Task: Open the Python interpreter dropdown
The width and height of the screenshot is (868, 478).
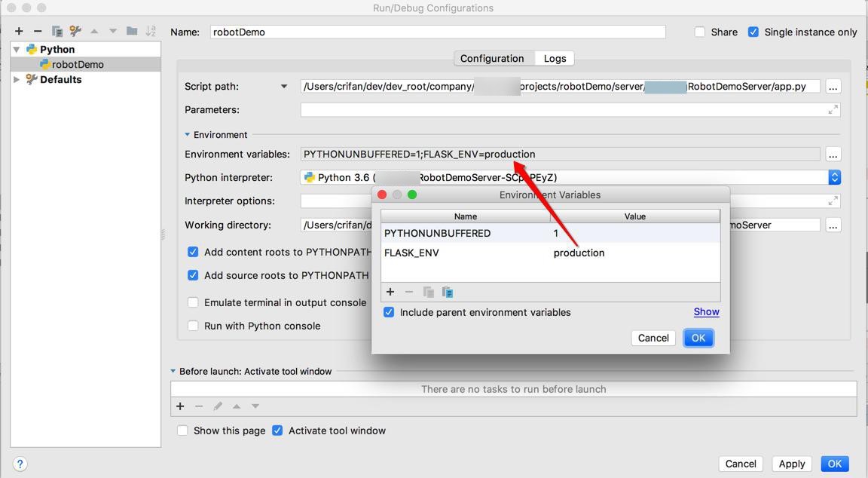Action: pos(834,177)
